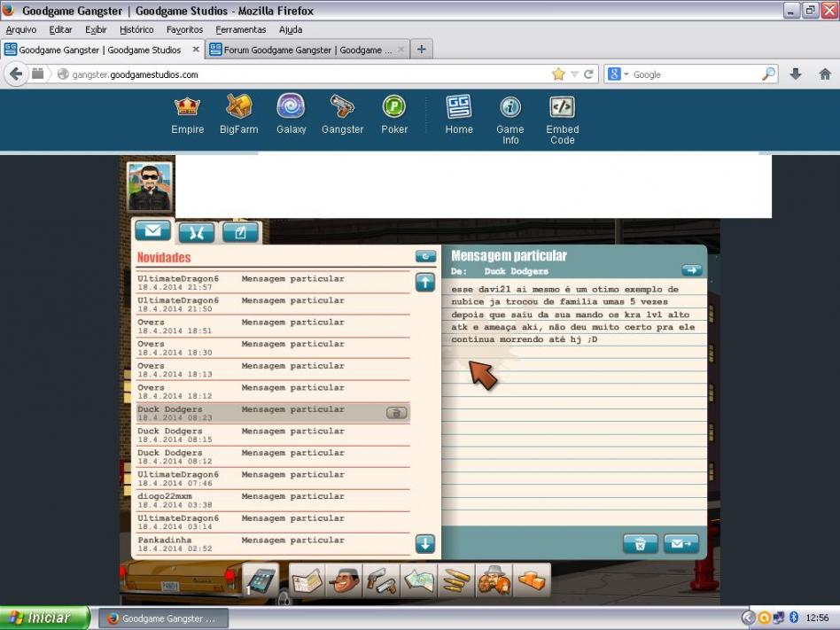Viewport: 840px width, 630px height.
Task: Click the Google search field
Action: tap(696, 74)
